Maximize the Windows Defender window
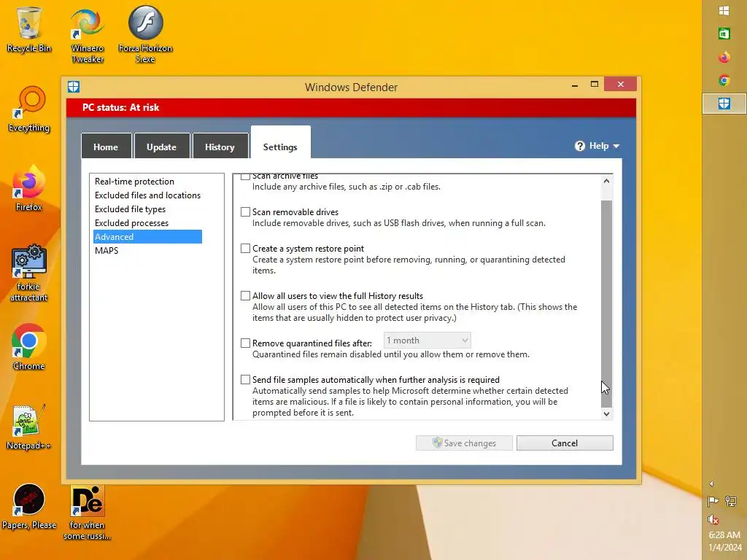The height and width of the screenshot is (560, 747). click(x=595, y=85)
